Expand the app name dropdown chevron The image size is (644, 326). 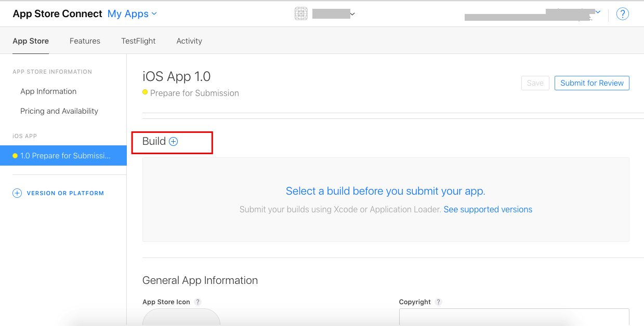pos(352,14)
